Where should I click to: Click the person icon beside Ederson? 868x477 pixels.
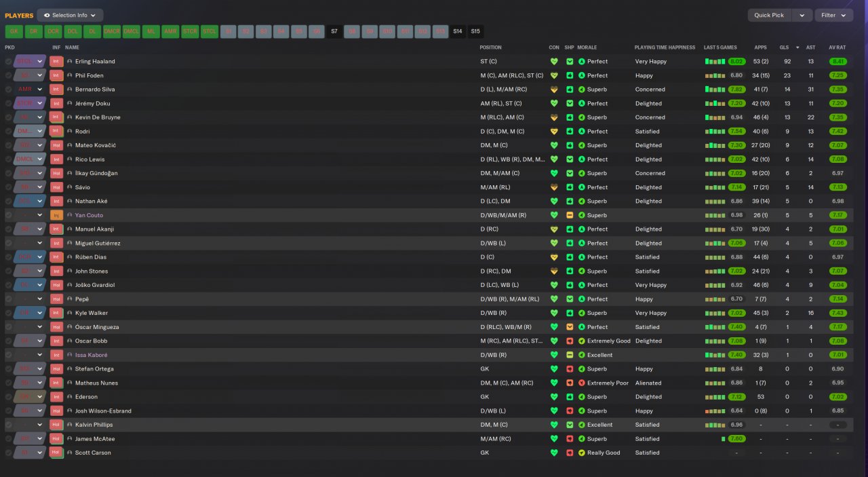pos(69,397)
